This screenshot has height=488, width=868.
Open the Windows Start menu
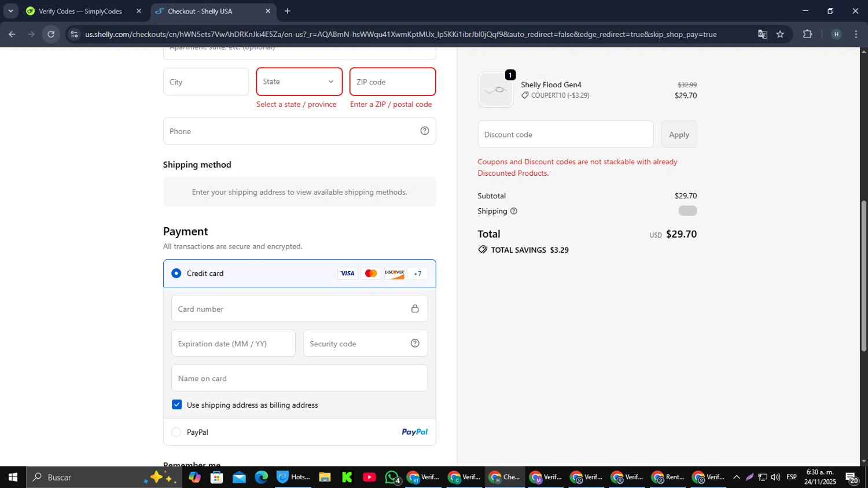click(13, 477)
